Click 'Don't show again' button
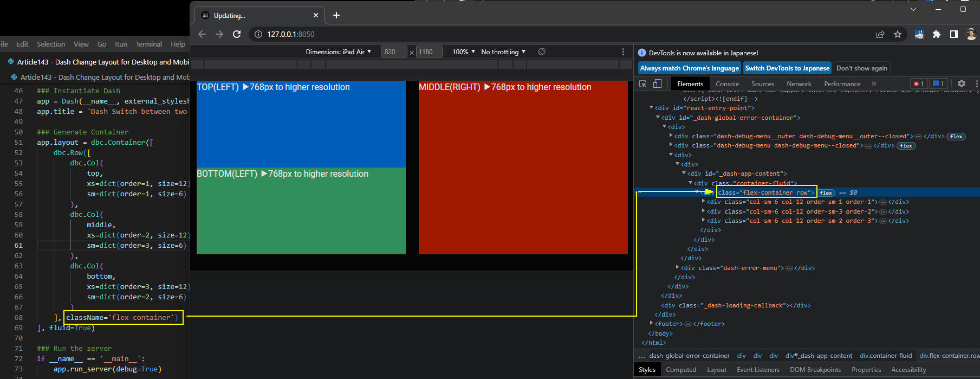The width and height of the screenshot is (980, 379). [x=862, y=68]
